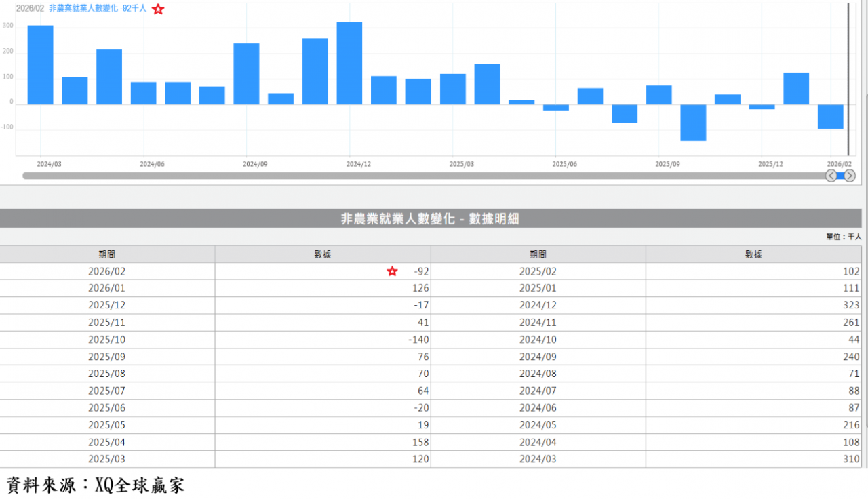
Task: Select the -140 data value cell
Action: coord(323,340)
